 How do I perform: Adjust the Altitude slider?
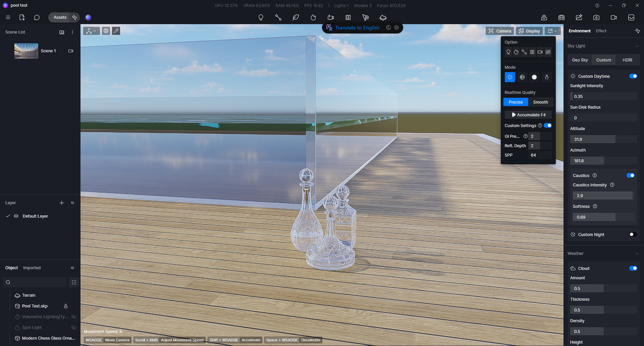603,139
